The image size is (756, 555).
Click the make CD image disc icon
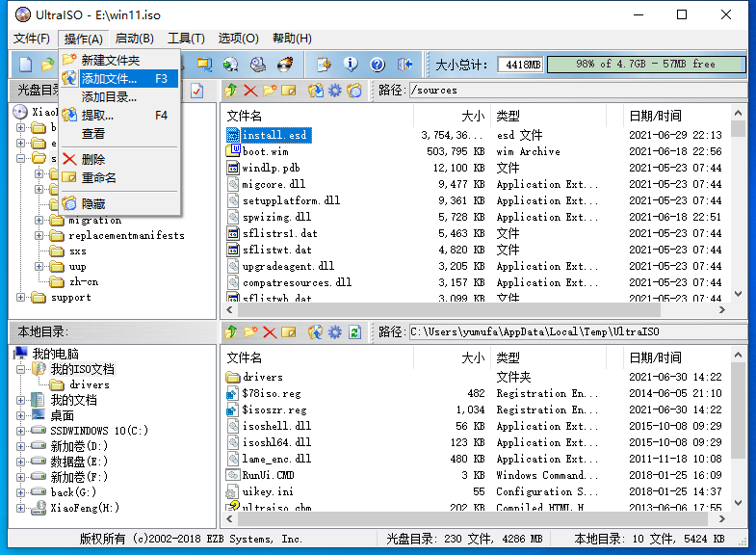coord(231,65)
